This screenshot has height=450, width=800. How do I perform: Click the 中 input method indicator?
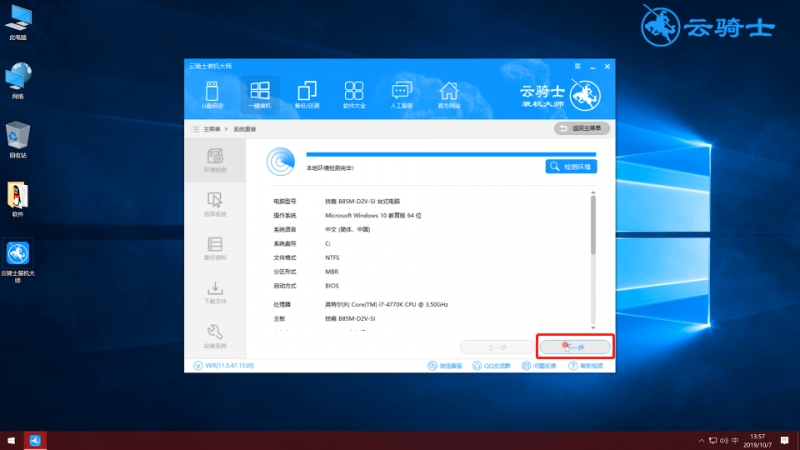[x=735, y=440]
